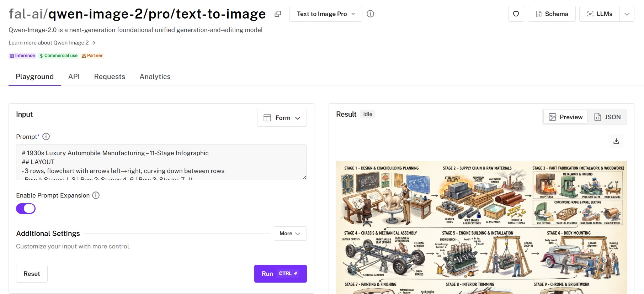
Task: Copy the model ID with the copy icon
Action: [278, 14]
